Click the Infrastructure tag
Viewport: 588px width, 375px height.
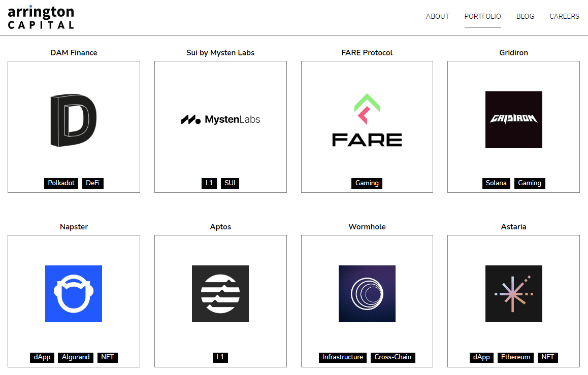[x=343, y=357]
